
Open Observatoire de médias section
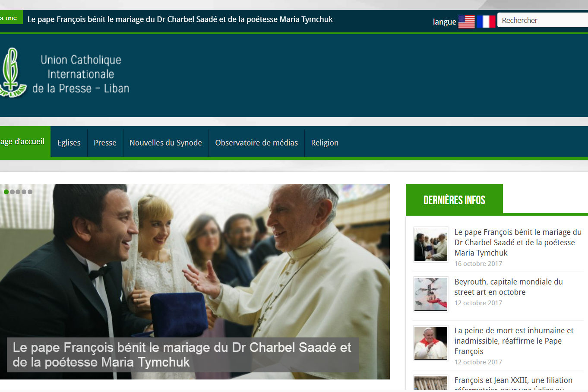point(256,143)
